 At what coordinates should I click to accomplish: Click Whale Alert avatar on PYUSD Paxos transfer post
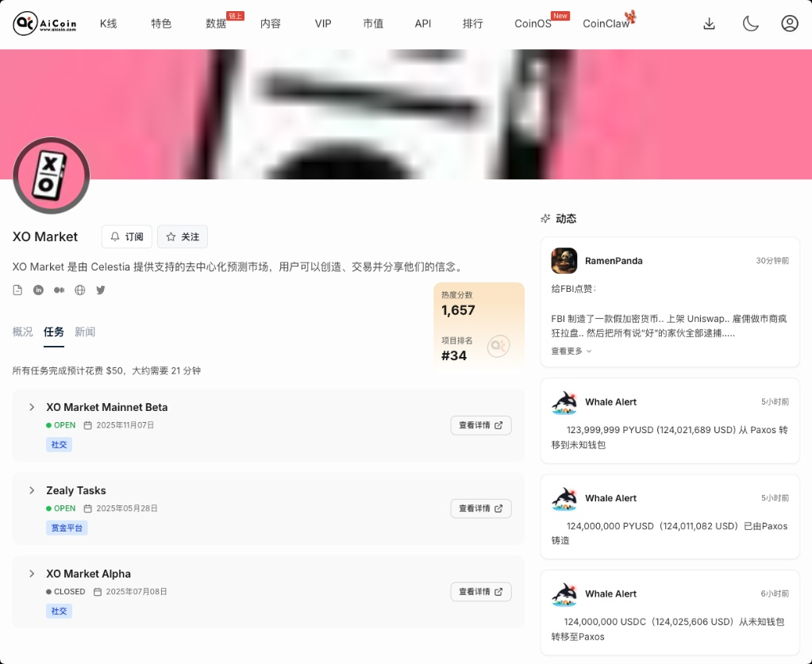point(564,402)
